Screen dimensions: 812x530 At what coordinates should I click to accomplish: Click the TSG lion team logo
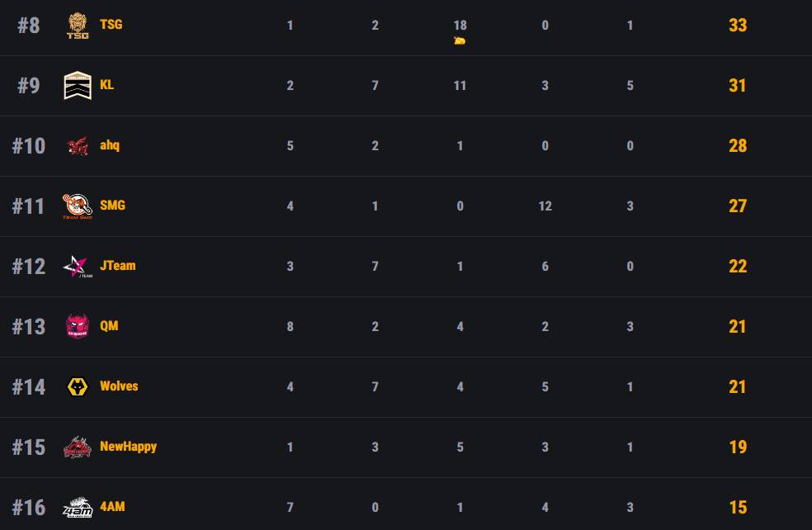[x=78, y=26]
